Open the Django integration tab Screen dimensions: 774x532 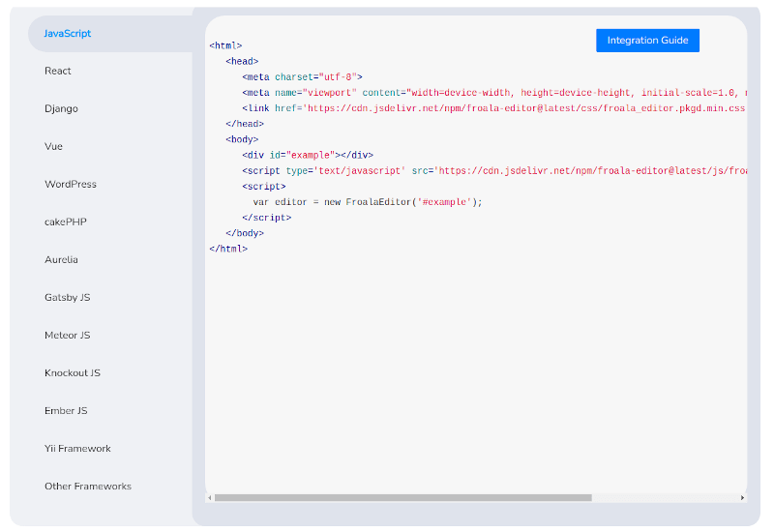[x=61, y=108]
